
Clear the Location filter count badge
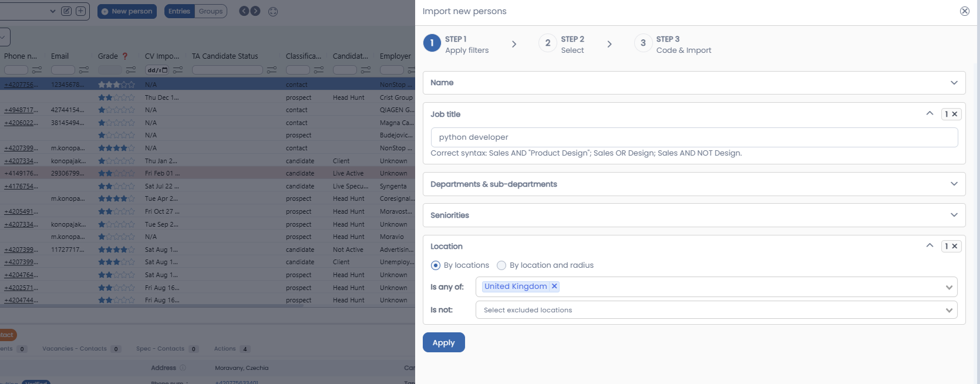click(955, 246)
